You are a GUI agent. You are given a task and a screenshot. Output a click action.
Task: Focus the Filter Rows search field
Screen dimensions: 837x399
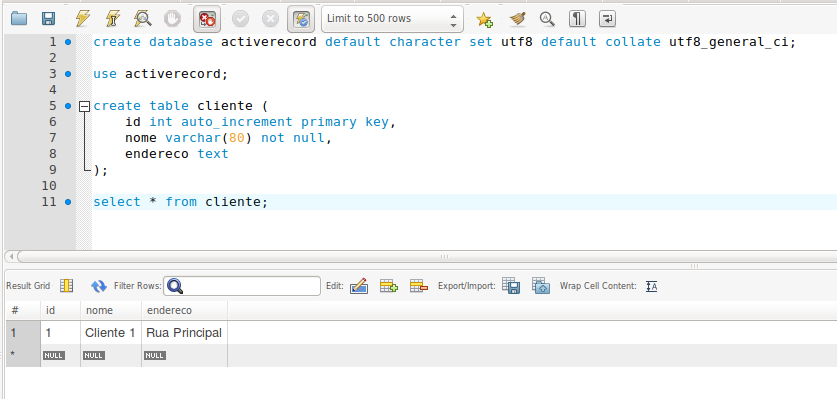(242, 286)
